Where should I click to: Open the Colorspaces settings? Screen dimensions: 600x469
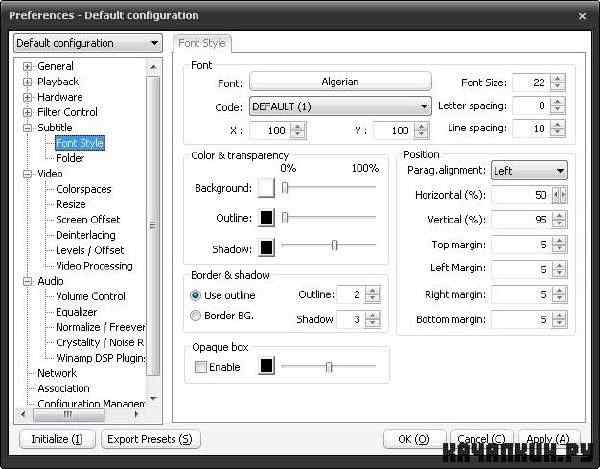(83, 189)
